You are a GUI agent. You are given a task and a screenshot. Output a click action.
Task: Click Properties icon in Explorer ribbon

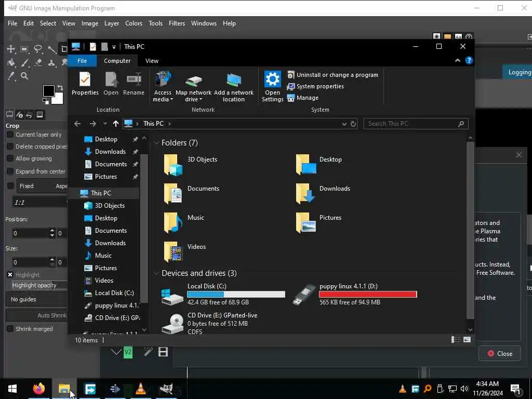[x=85, y=84]
